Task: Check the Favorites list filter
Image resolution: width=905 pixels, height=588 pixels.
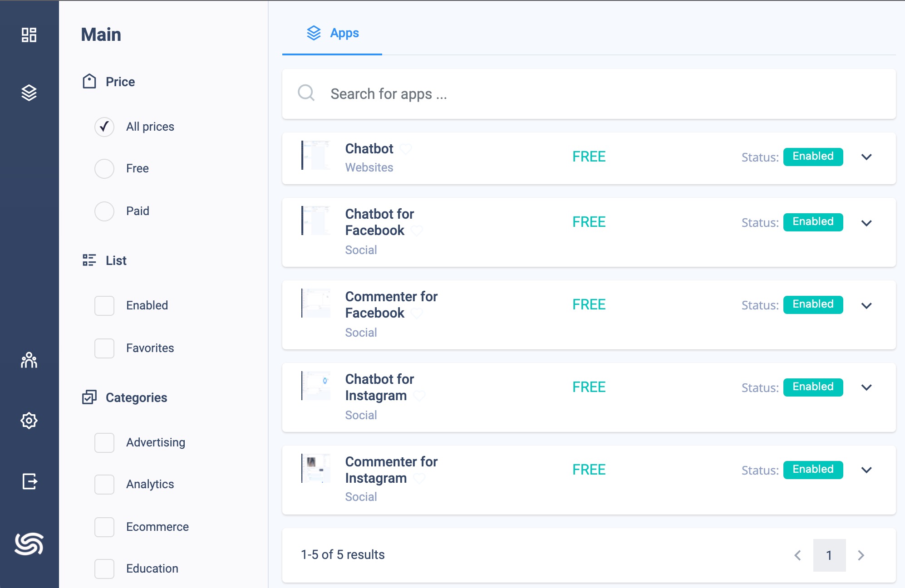Action: pyautogui.click(x=104, y=348)
